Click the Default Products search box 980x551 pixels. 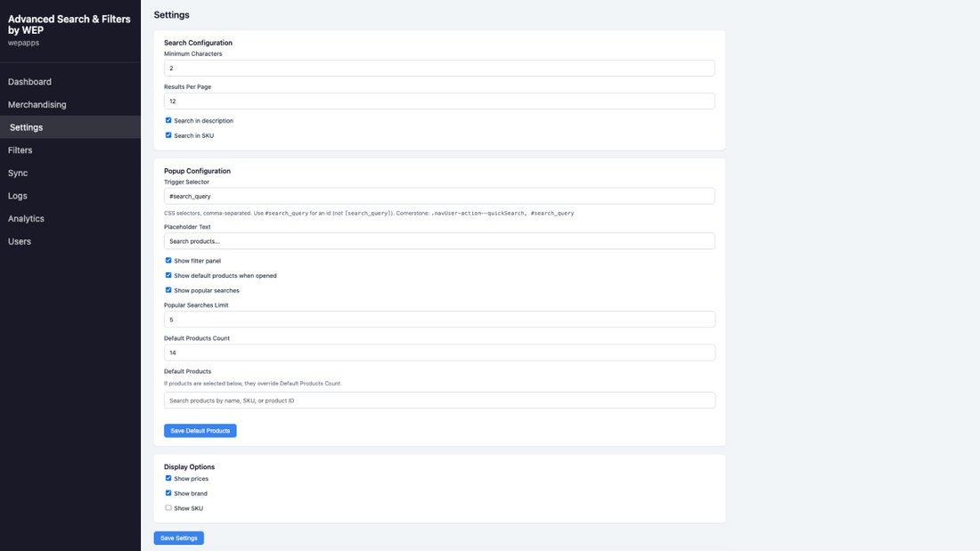click(x=439, y=401)
